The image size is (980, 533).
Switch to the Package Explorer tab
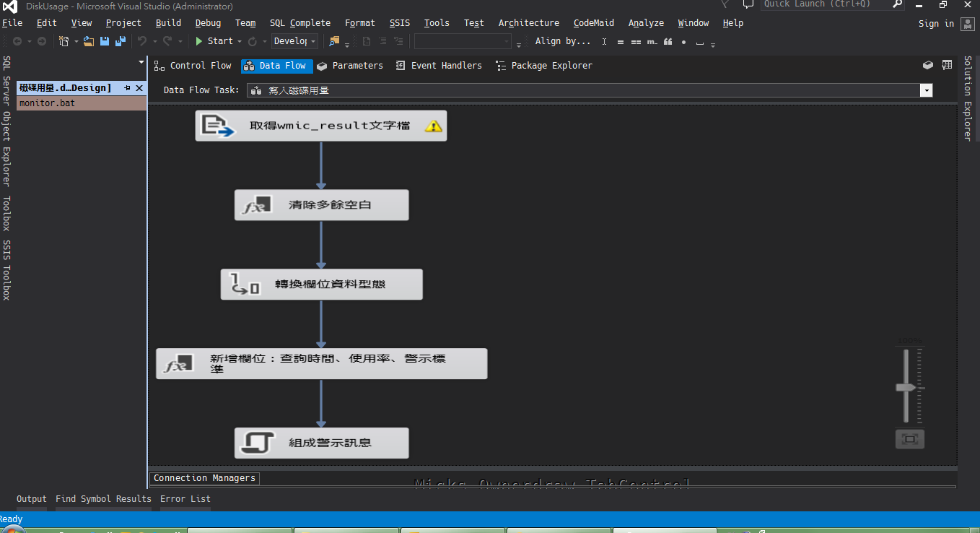click(x=544, y=66)
